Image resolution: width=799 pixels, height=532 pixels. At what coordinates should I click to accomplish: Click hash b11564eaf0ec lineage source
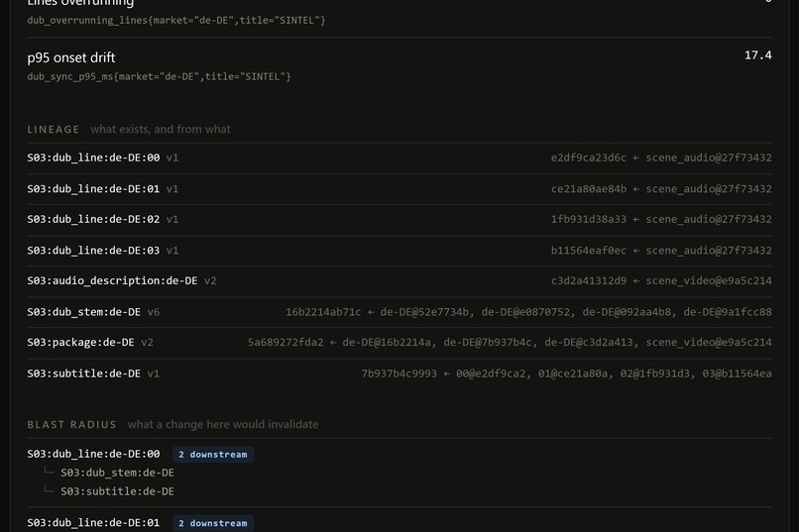661,251
